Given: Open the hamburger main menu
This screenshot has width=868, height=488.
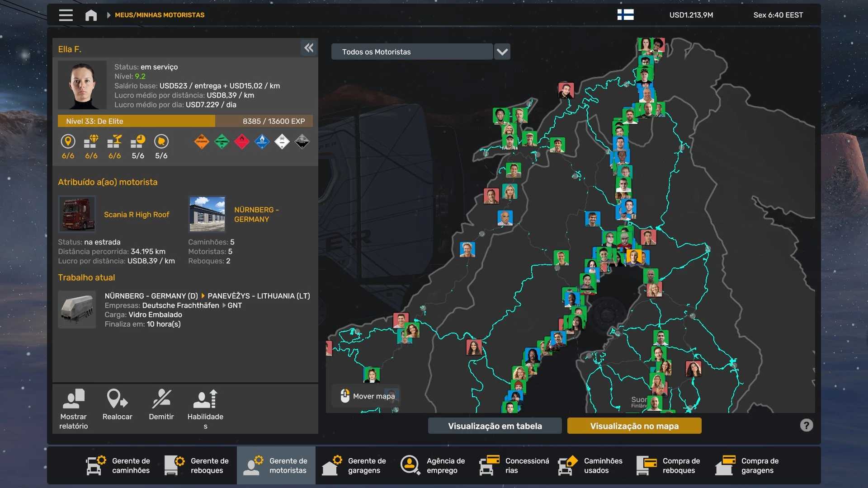Looking at the screenshot, I should pyautogui.click(x=66, y=15).
